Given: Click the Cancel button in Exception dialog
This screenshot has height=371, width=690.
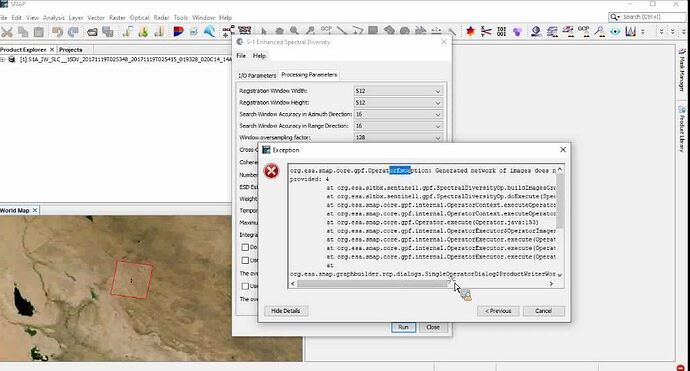Looking at the screenshot, I should (543, 311).
